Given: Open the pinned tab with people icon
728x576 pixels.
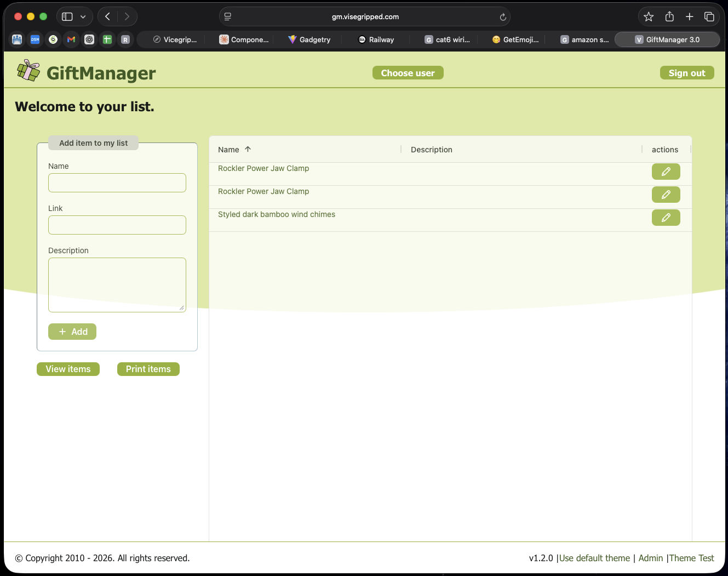Looking at the screenshot, I should point(17,39).
